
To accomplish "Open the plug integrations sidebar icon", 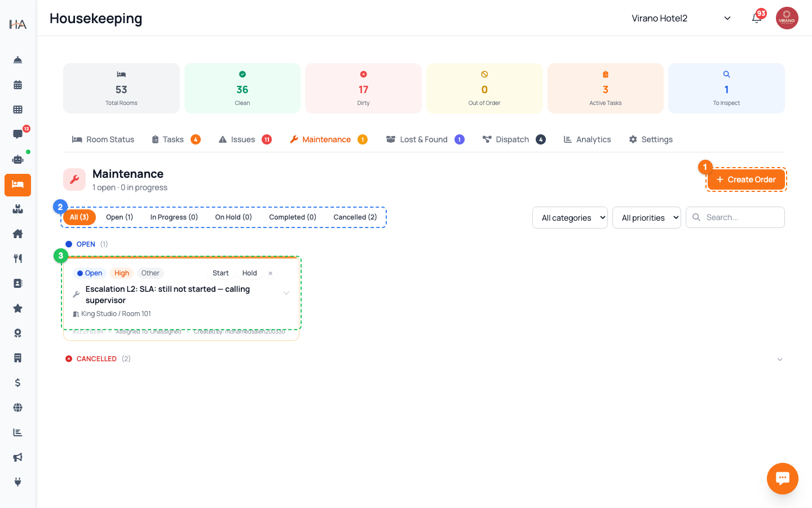I will 17,482.
